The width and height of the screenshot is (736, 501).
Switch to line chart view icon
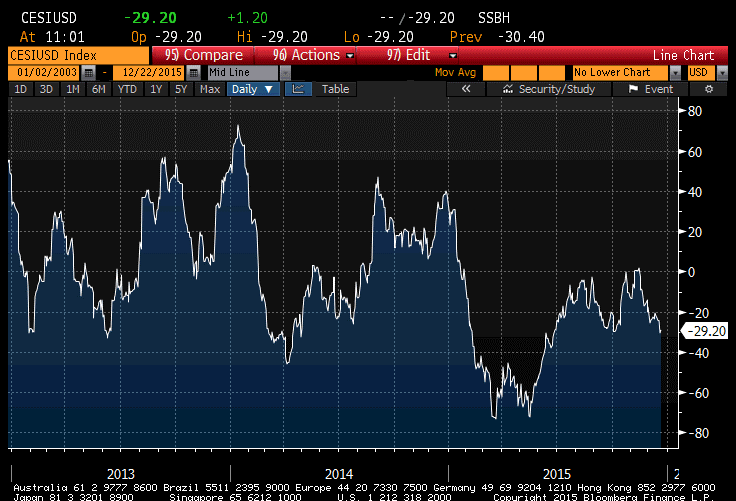(298, 89)
